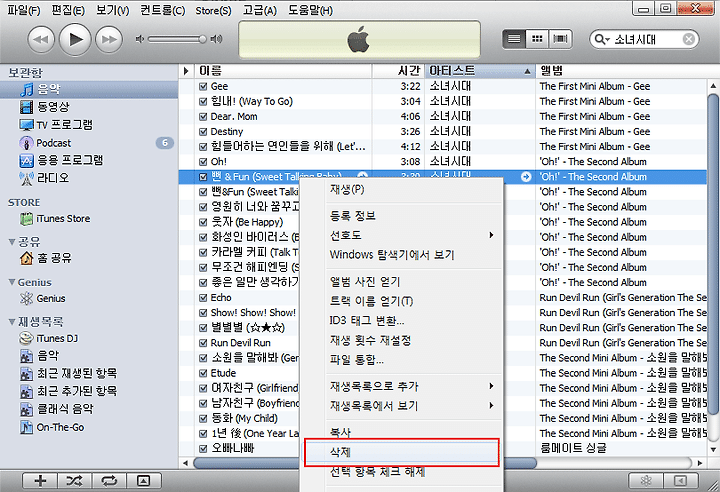The height and width of the screenshot is (492, 720).
Task: Click the low volume speaker icon
Action: (140, 40)
